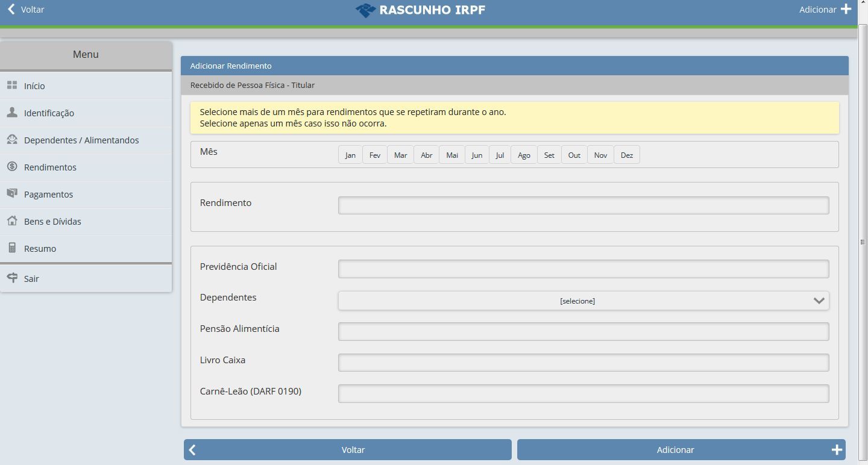868x465 pixels.
Task: Click the Previdência Oficial input field
Action: tap(583, 269)
